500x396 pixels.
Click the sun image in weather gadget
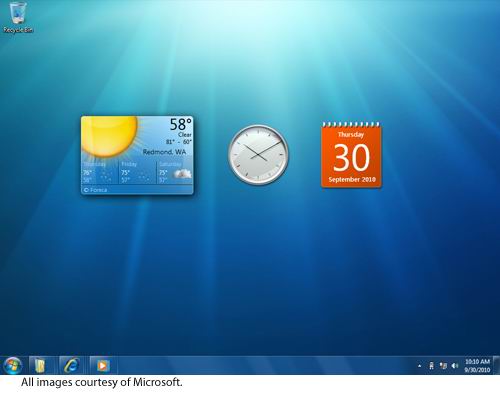pos(110,137)
